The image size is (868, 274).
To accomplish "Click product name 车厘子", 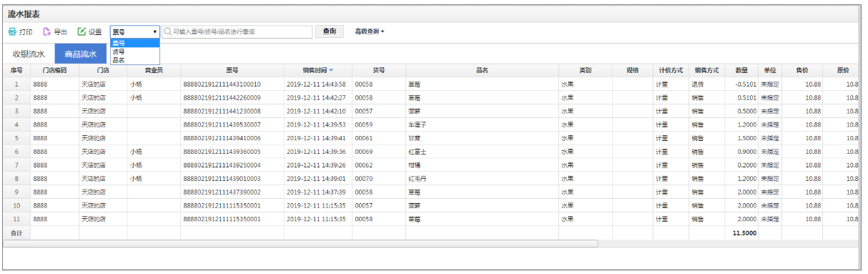I will click(418, 124).
